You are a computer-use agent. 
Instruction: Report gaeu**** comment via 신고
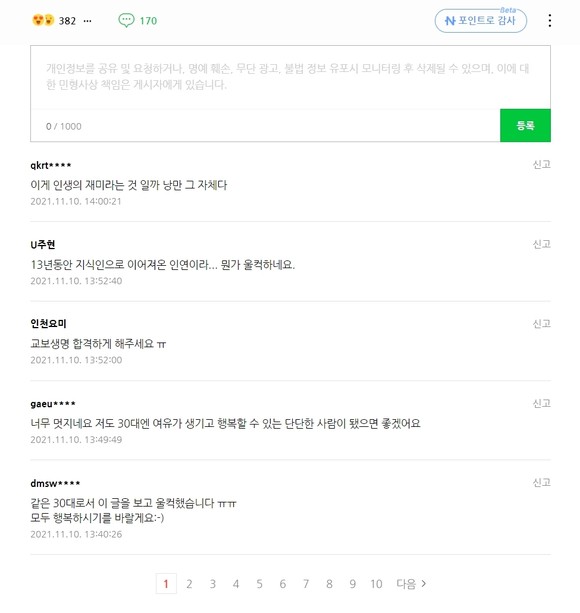coord(542,403)
